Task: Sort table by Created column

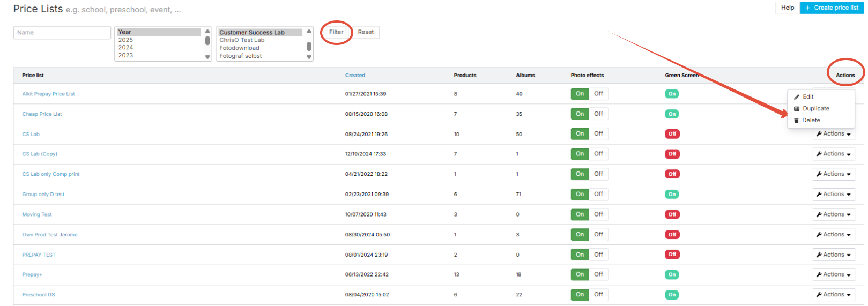Action: pos(355,76)
